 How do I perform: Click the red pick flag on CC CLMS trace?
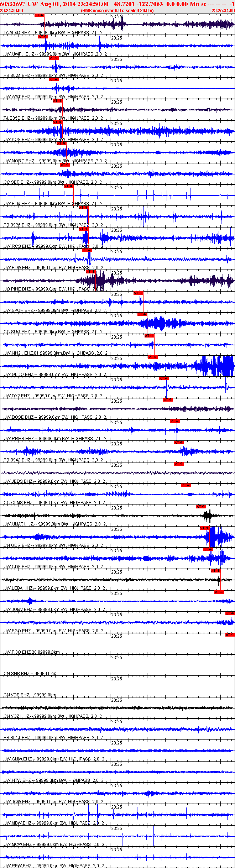pos(186,485)
